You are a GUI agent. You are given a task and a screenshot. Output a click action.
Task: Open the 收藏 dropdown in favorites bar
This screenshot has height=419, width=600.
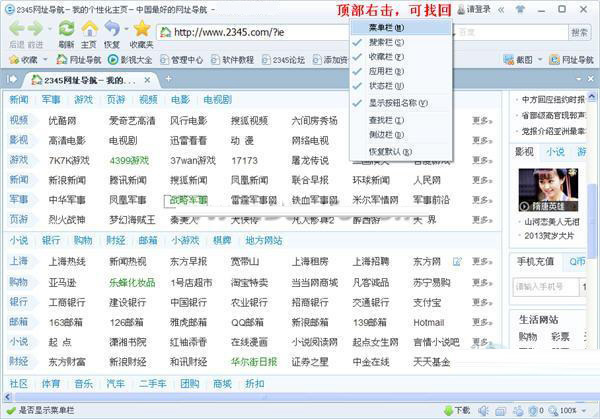pos(45,60)
